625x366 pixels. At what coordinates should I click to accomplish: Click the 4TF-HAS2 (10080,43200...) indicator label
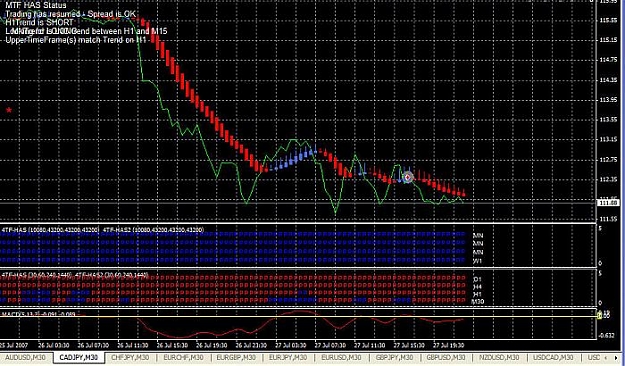(153, 230)
